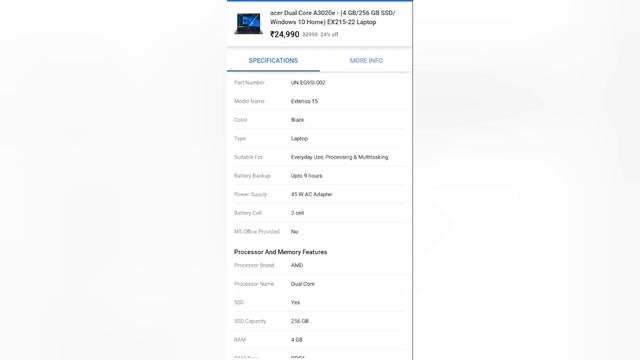Click the 'Power Supply' label
The image size is (640, 360).
tap(250, 194)
